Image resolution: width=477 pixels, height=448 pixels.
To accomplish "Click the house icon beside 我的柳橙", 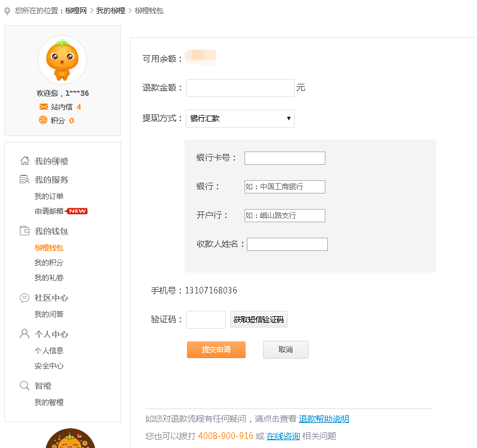I will point(25,161).
